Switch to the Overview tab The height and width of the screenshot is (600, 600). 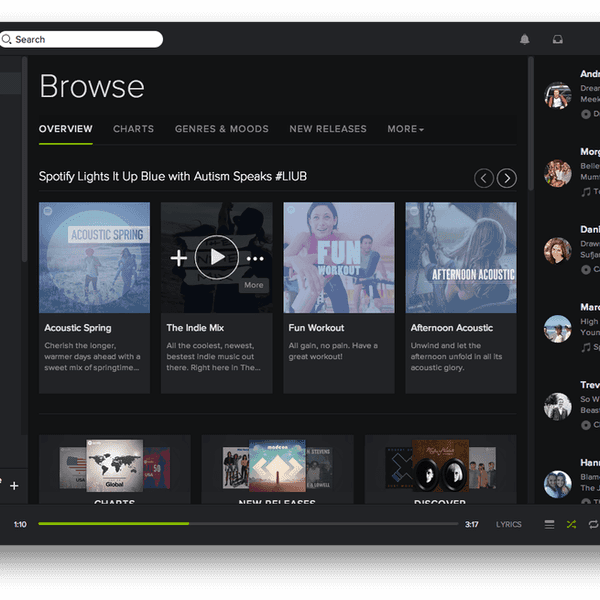coord(66,129)
